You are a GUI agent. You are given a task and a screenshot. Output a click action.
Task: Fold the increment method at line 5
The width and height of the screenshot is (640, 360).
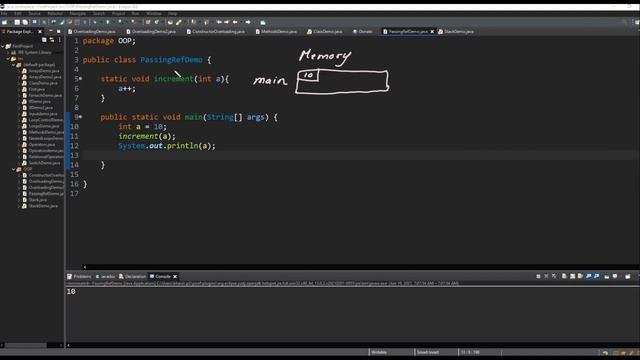tap(80, 79)
